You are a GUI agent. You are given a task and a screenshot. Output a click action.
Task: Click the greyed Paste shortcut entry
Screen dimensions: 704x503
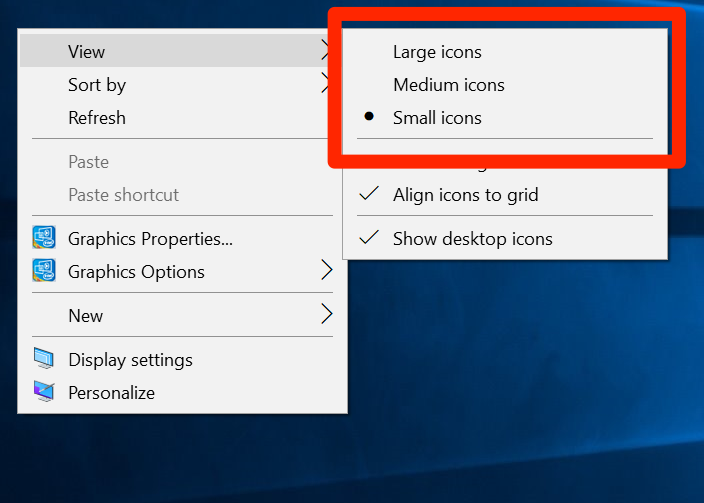pyautogui.click(x=182, y=195)
